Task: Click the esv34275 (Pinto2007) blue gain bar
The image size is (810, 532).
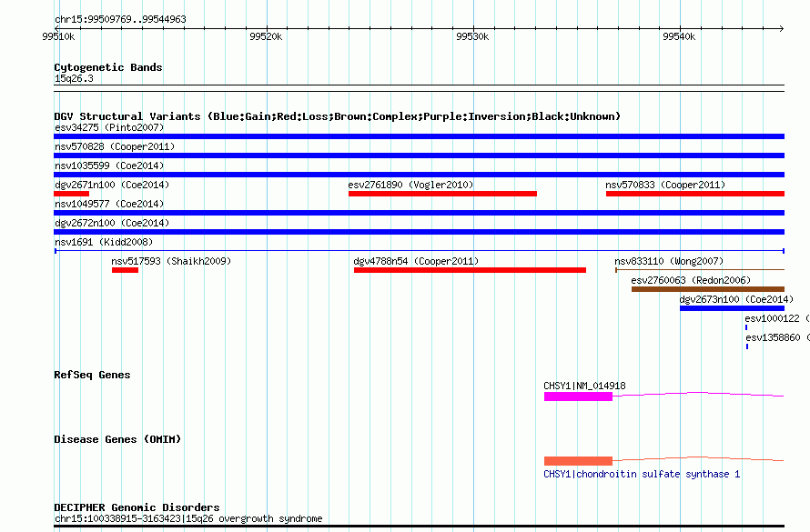Action: click(419, 136)
